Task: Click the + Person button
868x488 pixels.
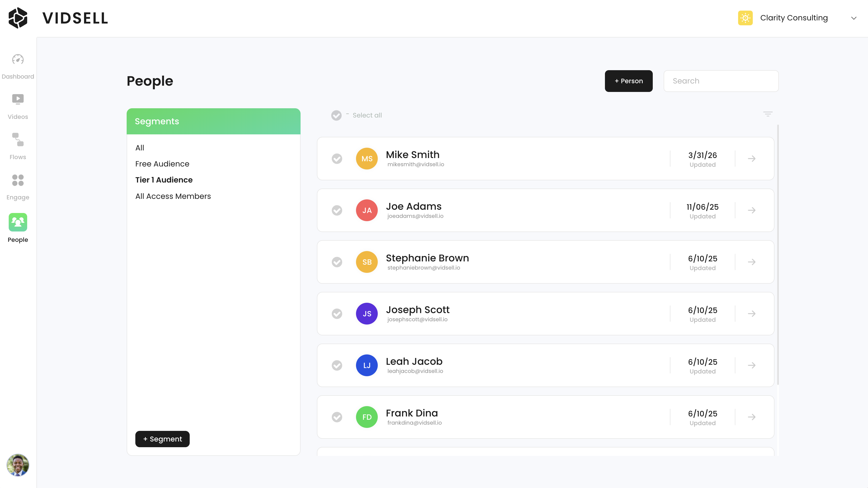Action: point(628,81)
